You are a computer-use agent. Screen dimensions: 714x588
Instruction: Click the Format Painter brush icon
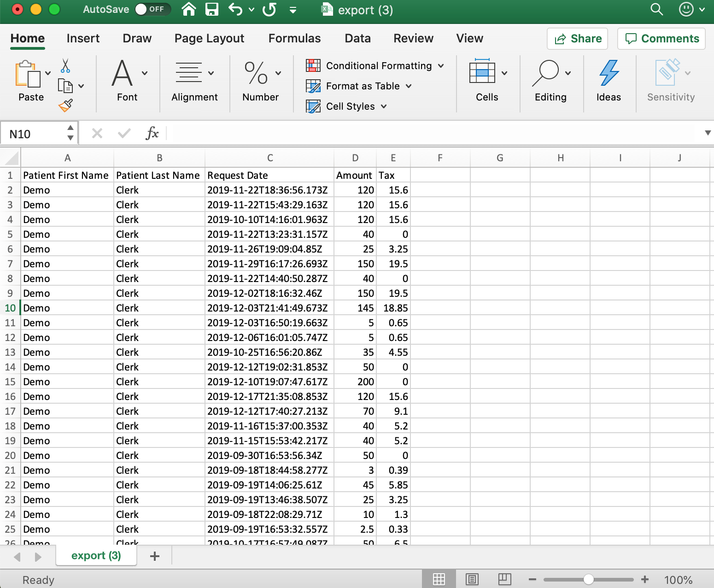[x=65, y=106]
